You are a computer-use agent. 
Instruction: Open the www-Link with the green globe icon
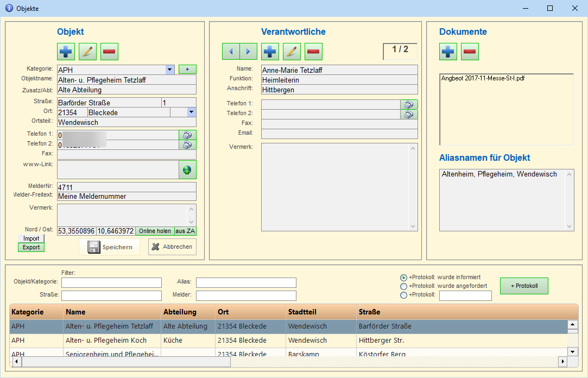[x=187, y=170]
